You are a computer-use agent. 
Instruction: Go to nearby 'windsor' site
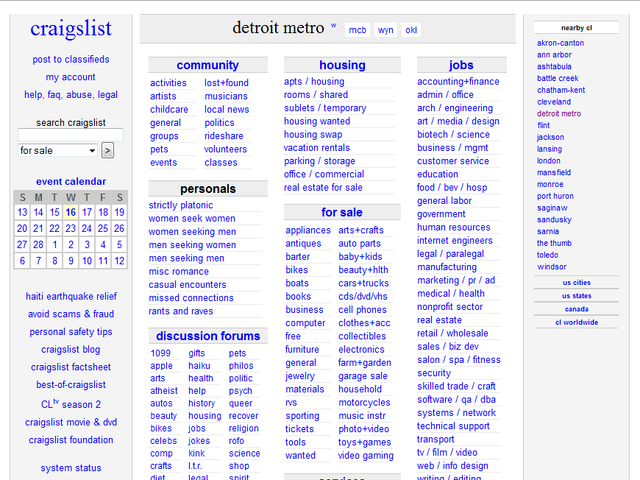pos(552,267)
